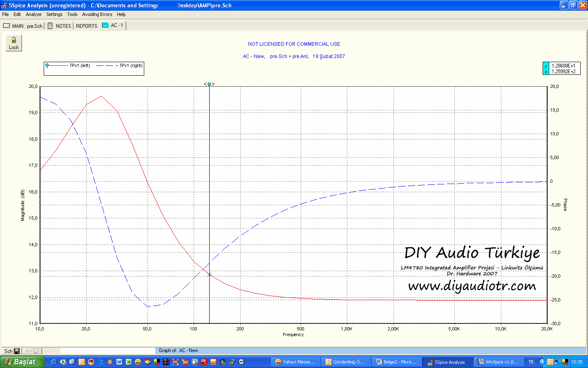Open the Tools menu
This screenshot has height=368, width=588.
click(x=72, y=14)
